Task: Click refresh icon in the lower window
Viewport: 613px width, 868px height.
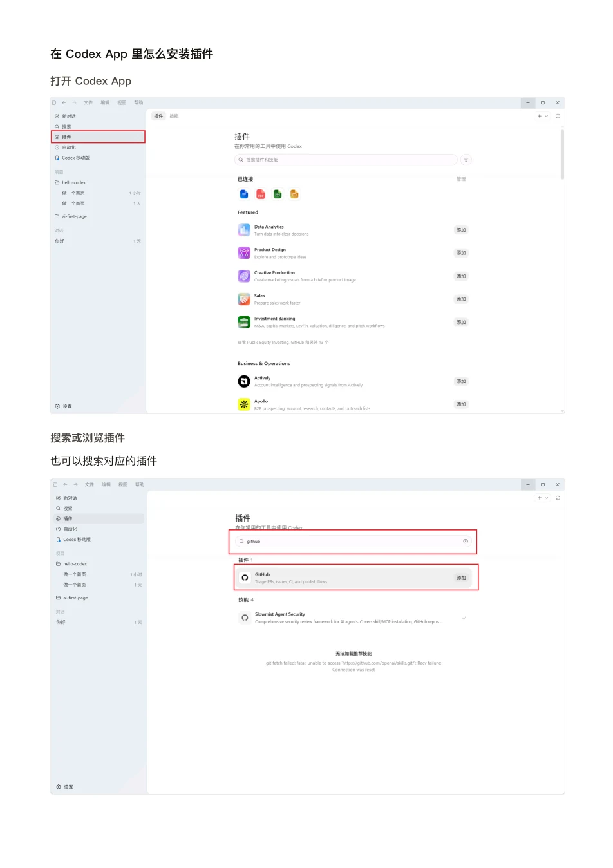Action: click(558, 498)
